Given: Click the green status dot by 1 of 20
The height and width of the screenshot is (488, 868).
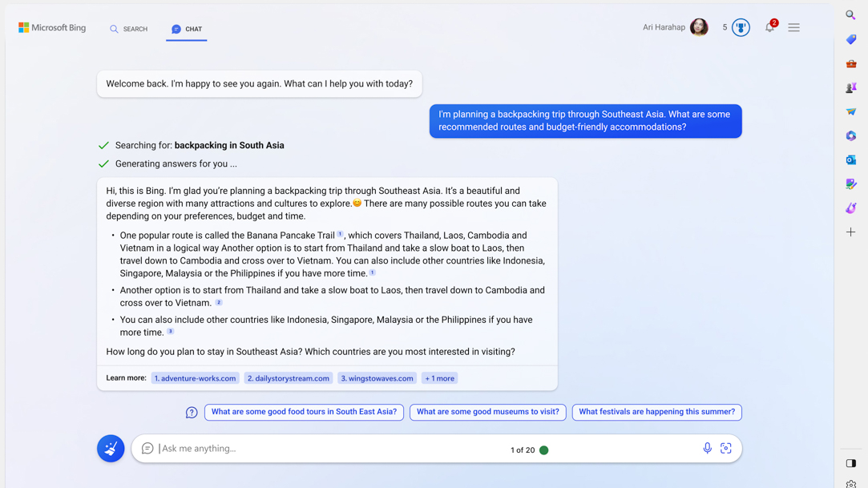Looking at the screenshot, I should 543,450.
